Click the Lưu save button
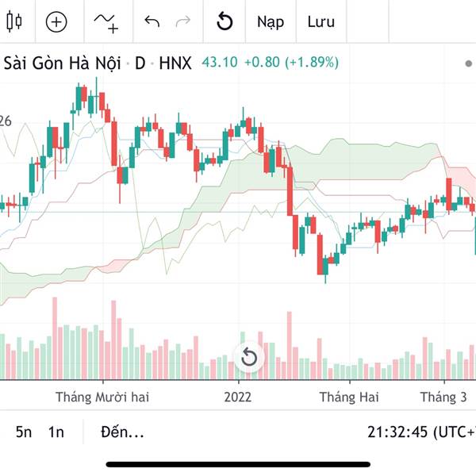The image size is (476, 476). click(321, 22)
